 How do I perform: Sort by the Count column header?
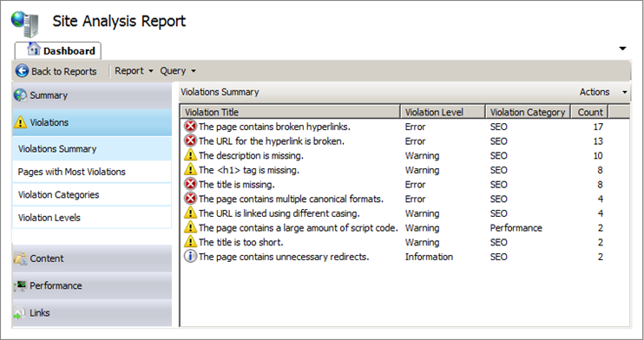point(590,112)
